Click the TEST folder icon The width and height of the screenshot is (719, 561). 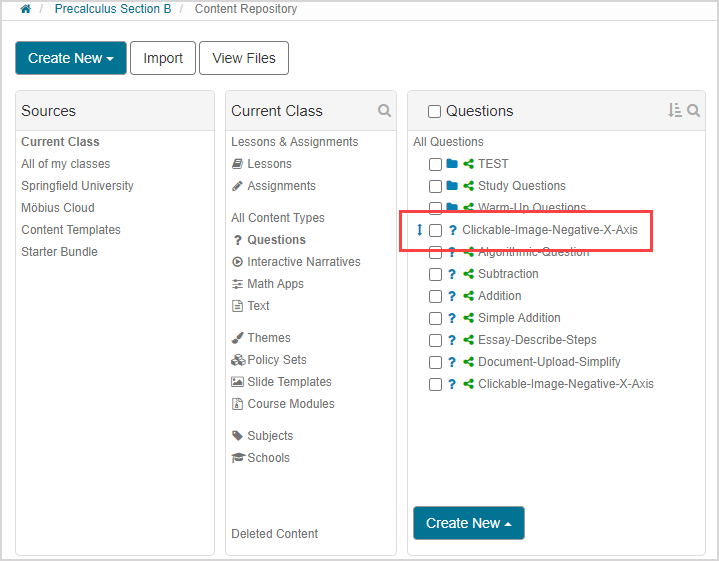click(452, 164)
